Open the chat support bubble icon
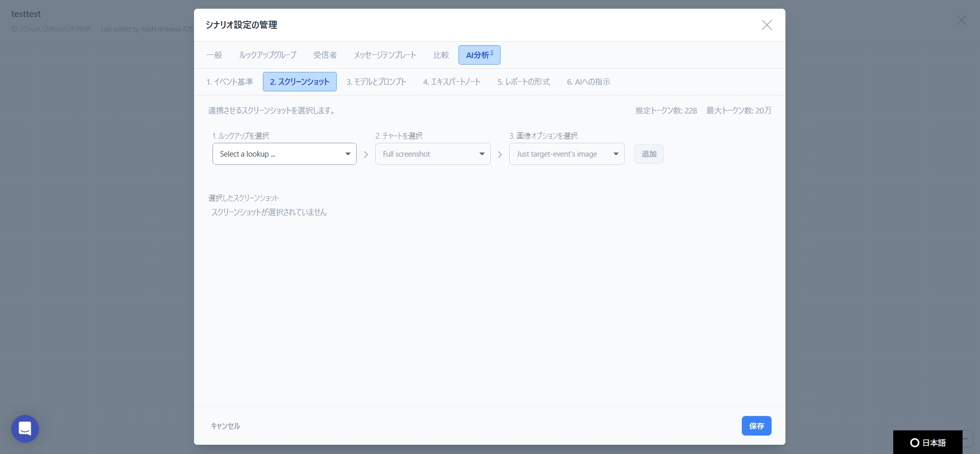Image resolution: width=980 pixels, height=454 pixels. click(25, 428)
